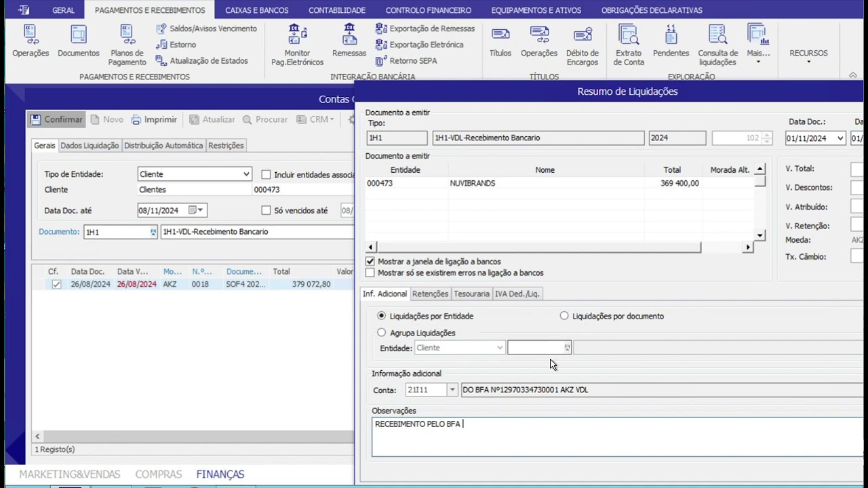Toggle Só vencidos até checkbox
868x488 pixels.
tap(266, 211)
